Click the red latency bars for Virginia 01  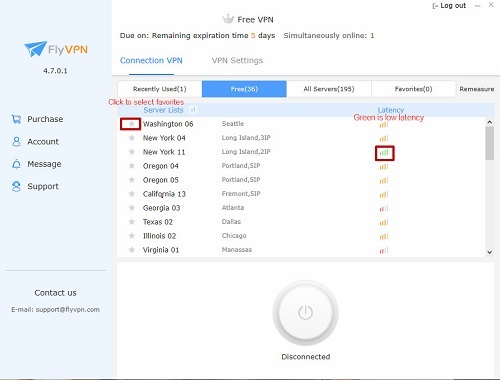384,250
